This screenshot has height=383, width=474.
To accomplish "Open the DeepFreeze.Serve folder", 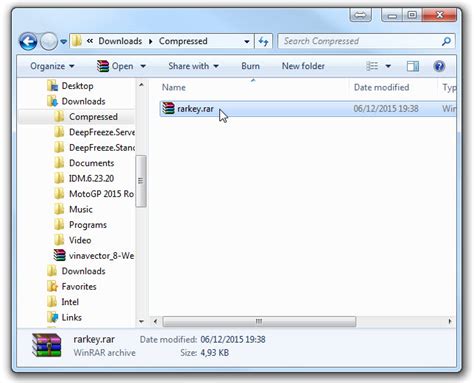I will coord(102,132).
